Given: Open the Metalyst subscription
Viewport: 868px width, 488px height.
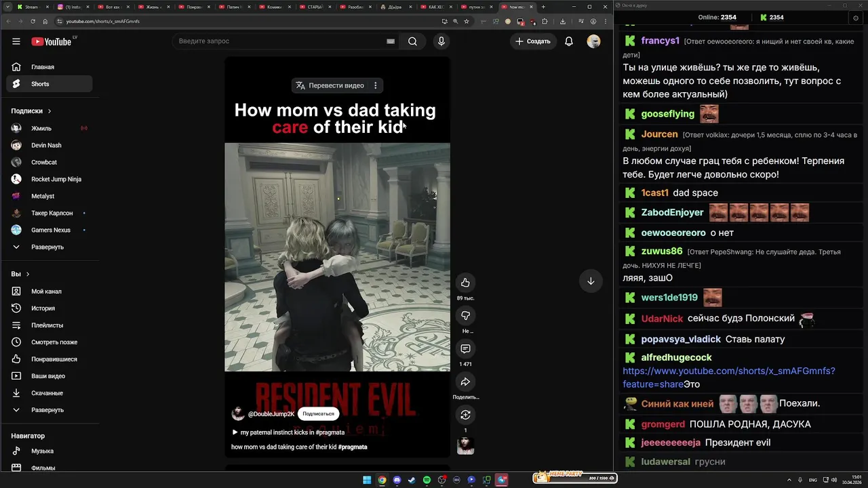Looking at the screenshot, I should [x=50, y=196].
